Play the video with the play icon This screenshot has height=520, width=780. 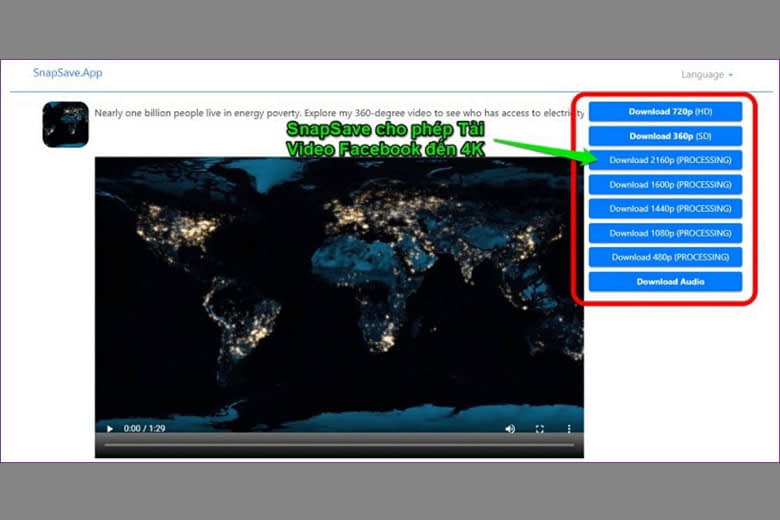click(109, 428)
